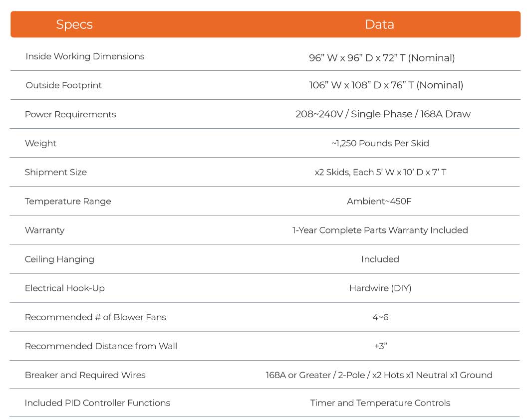Click the +3" wall distance value

[381, 346]
